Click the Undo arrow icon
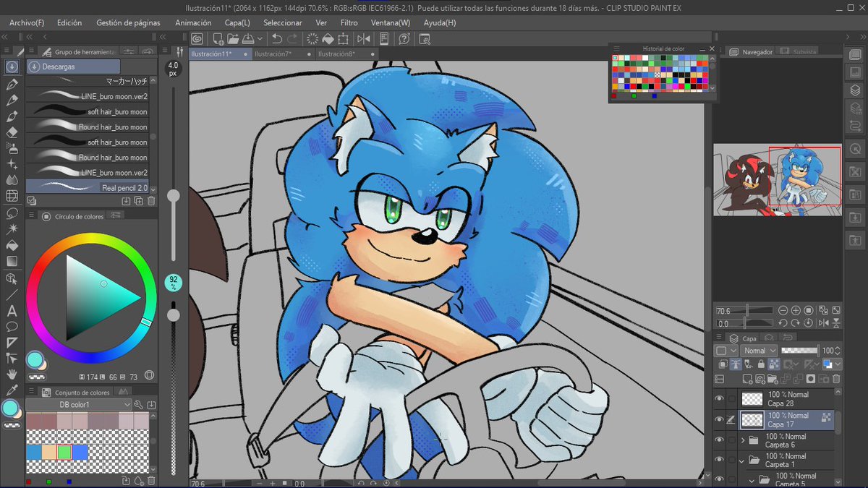This screenshot has height=488, width=868. click(277, 38)
